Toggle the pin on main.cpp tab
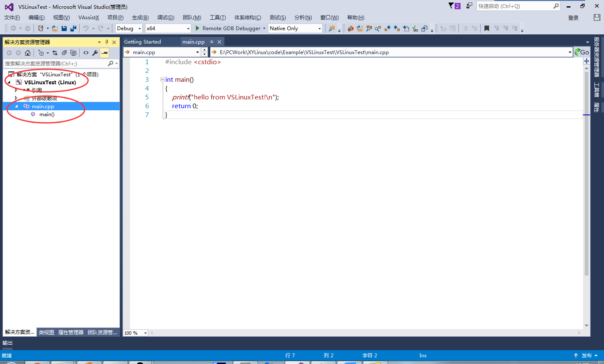Image resolution: width=604 pixels, height=364 pixels. pyautogui.click(x=212, y=42)
